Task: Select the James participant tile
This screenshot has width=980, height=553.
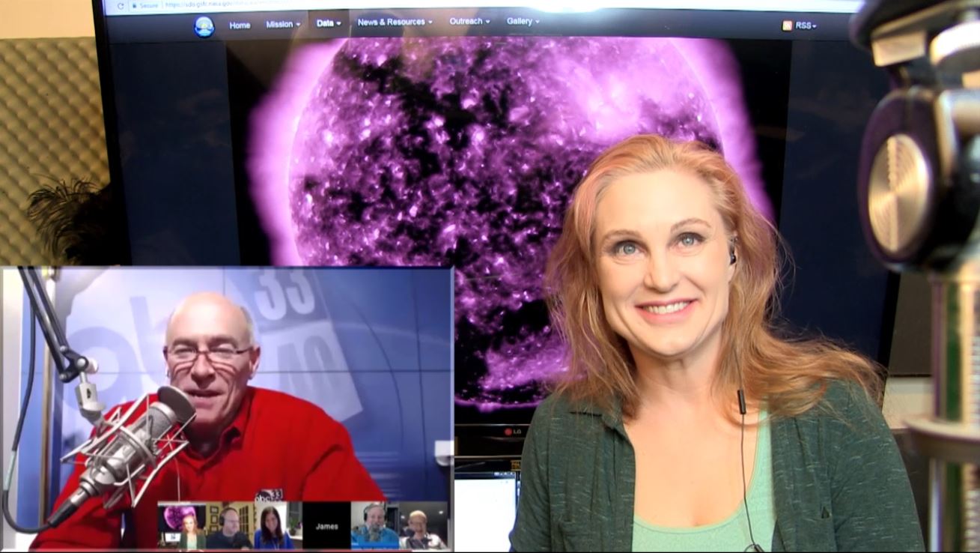Action: coord(326,526)
